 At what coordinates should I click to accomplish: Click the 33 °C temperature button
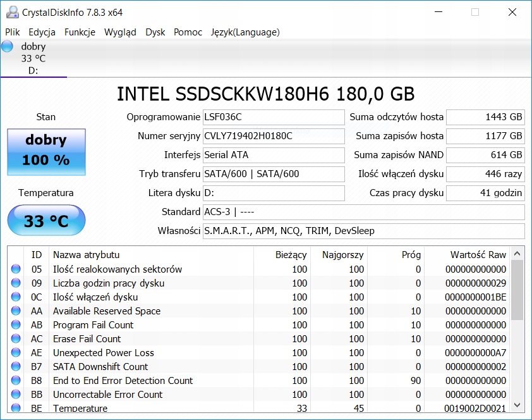46,220
